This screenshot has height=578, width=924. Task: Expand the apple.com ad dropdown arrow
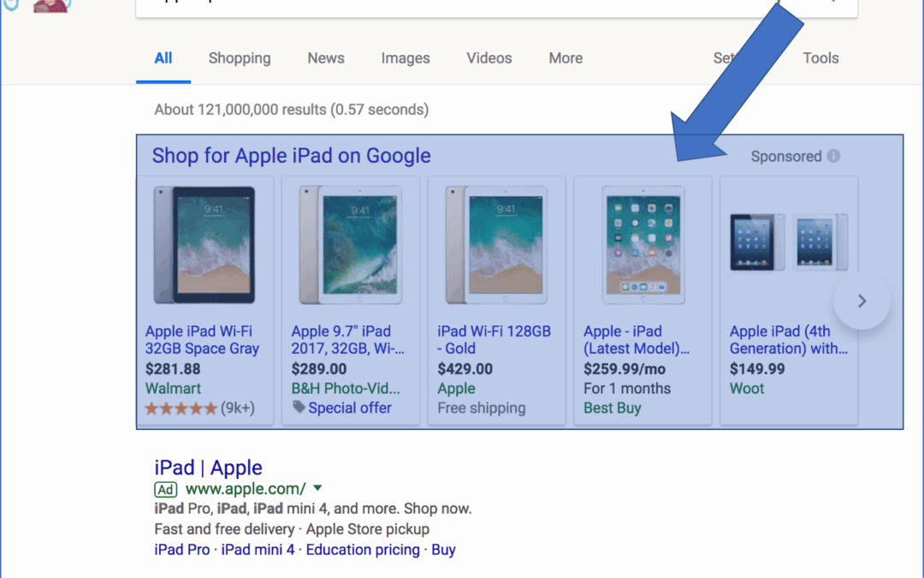pos(318,489)
